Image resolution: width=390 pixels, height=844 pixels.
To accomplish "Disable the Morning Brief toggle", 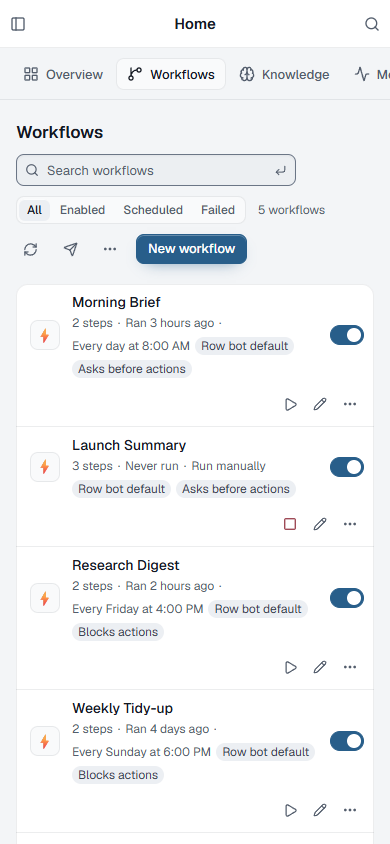I will click(347, 335).
